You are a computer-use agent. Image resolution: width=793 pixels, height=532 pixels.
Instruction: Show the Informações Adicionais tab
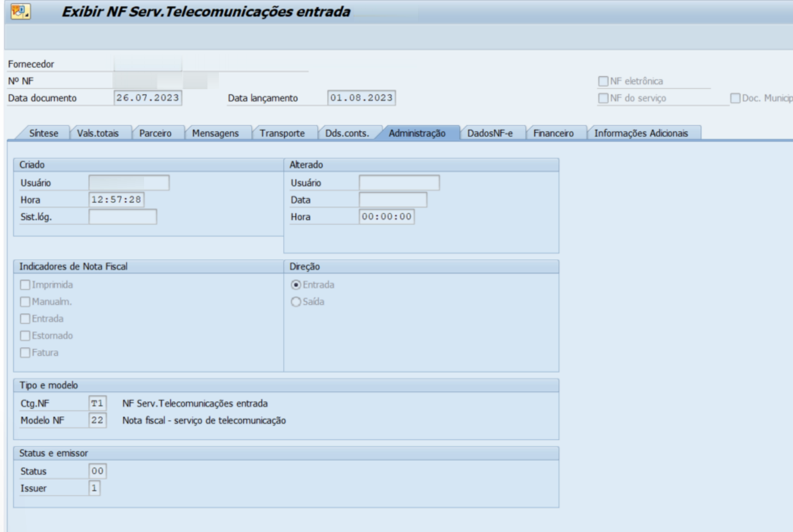coord(641,133)
